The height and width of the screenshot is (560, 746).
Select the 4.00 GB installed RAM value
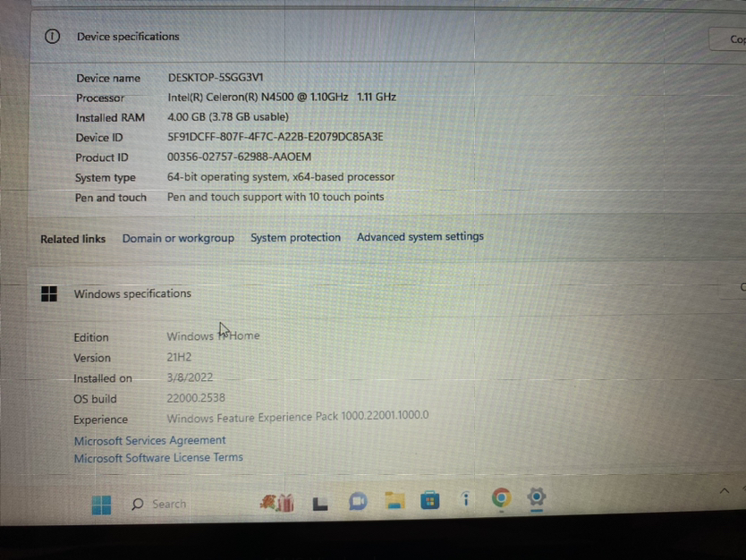coord(228,117)
